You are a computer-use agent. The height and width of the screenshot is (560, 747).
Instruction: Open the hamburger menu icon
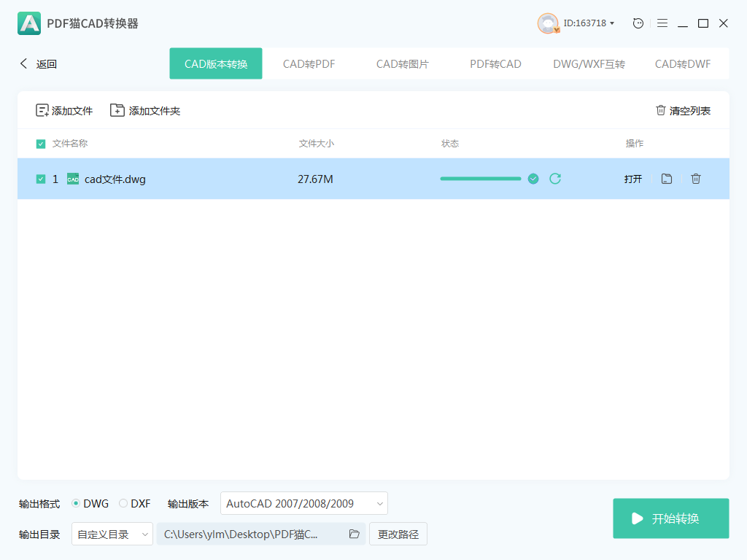tap(662, 23)
